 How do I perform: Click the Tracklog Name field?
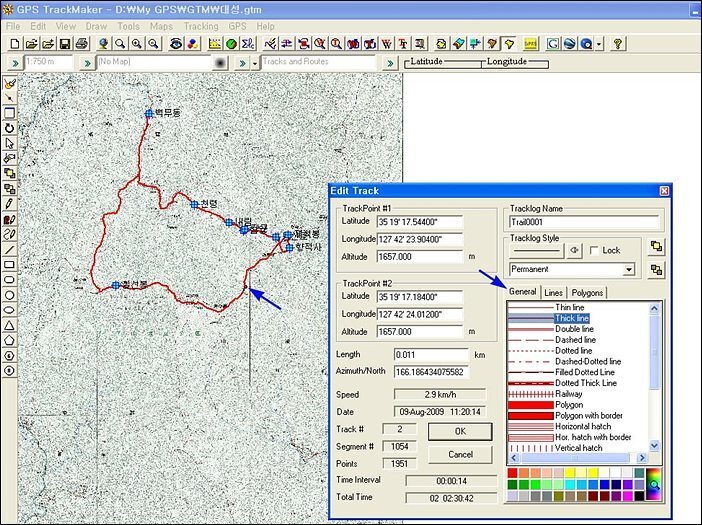point(584,222)
